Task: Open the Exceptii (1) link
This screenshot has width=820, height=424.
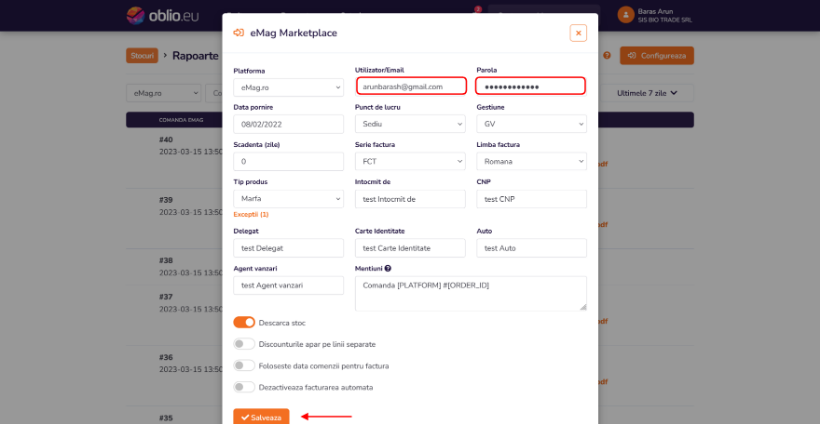Action: coord(251,214)
